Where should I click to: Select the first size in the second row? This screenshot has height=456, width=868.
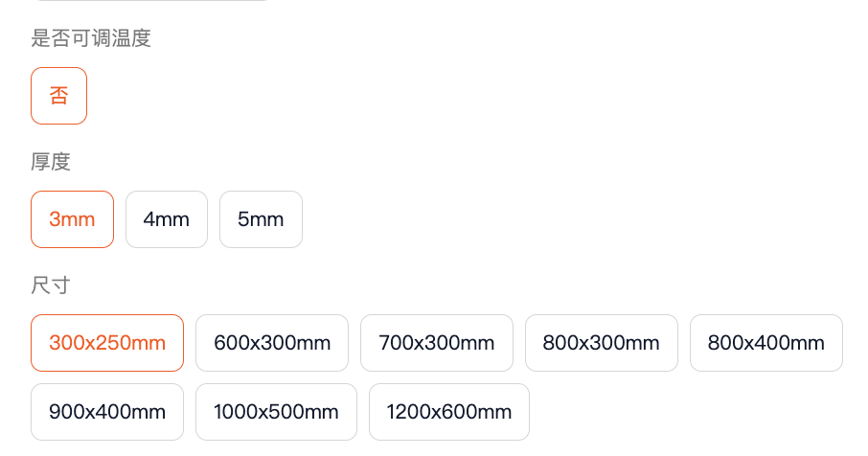[x=107, y=412]
